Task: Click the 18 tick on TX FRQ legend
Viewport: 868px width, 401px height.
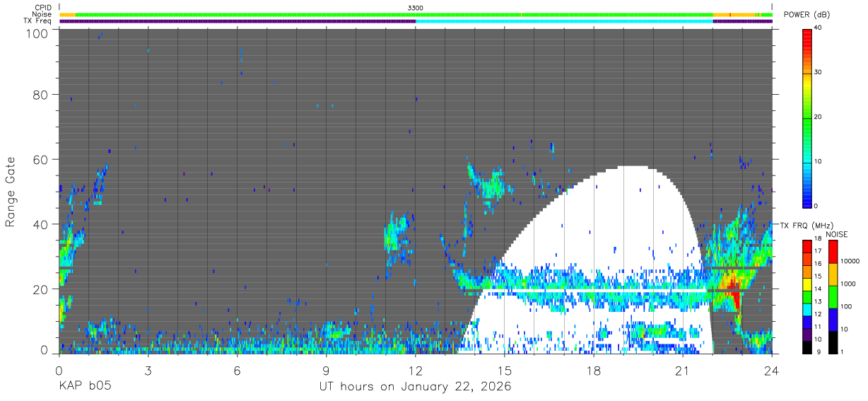Action: 818,239
